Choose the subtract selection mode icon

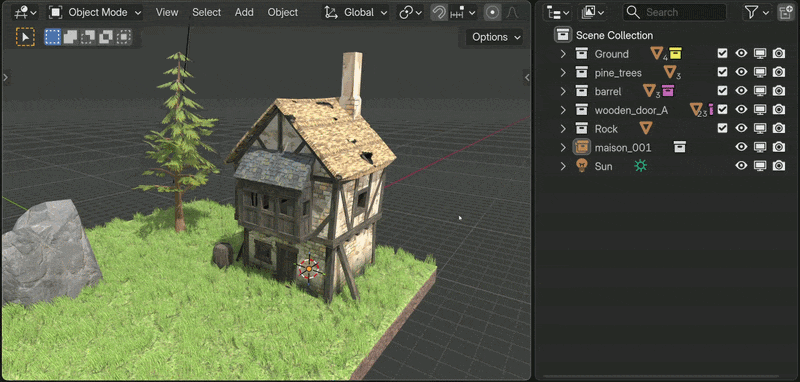point(88,37)
